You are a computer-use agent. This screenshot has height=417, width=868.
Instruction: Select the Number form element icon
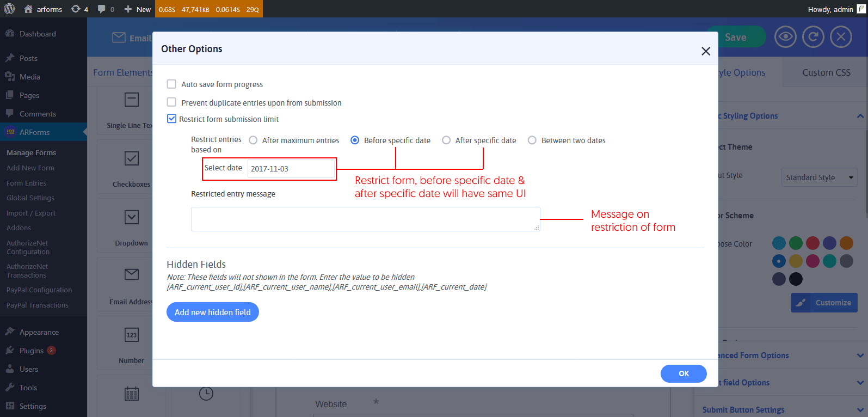tap(132, 335)
